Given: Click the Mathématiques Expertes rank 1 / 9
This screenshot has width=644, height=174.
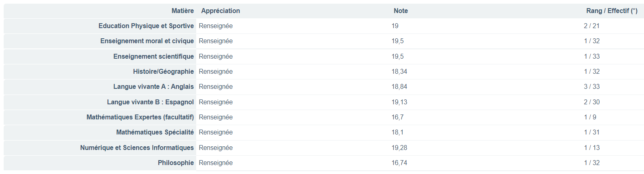Looking at the screenshot, I should click(590, 117).
